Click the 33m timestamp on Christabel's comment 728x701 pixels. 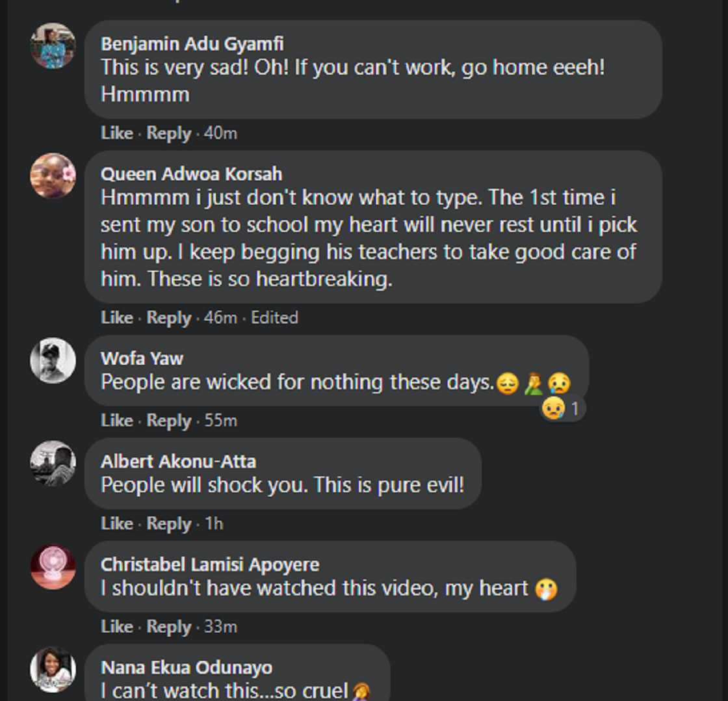coord(220,627)
